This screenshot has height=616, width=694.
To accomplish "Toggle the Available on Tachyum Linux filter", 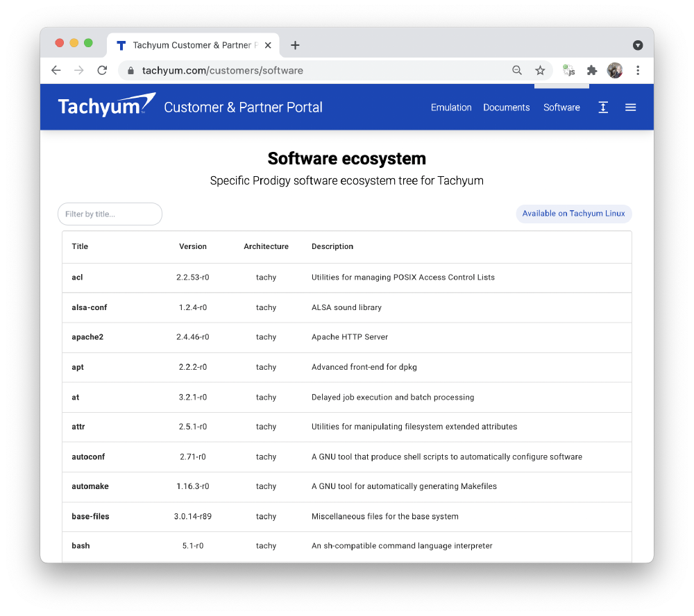I will pos(573,214).
